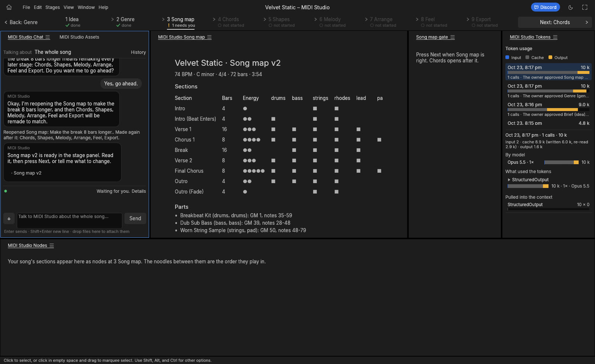Click the Opus 5.5 model usage bar
The image size is (595, 364).
(562, 162)
